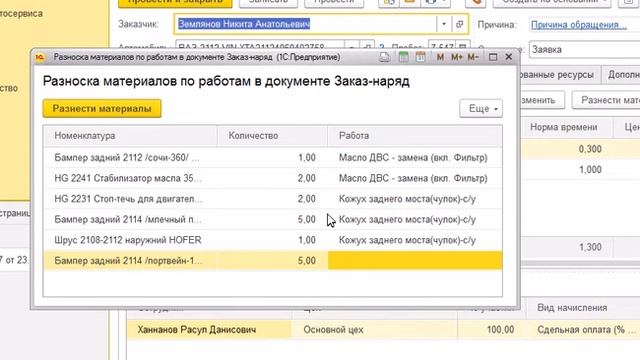The height and width of the screenshot is (360, 640).
Task: Click the 100,00 value in employee row
Action: pyautogui.click(x=500, y=330)
